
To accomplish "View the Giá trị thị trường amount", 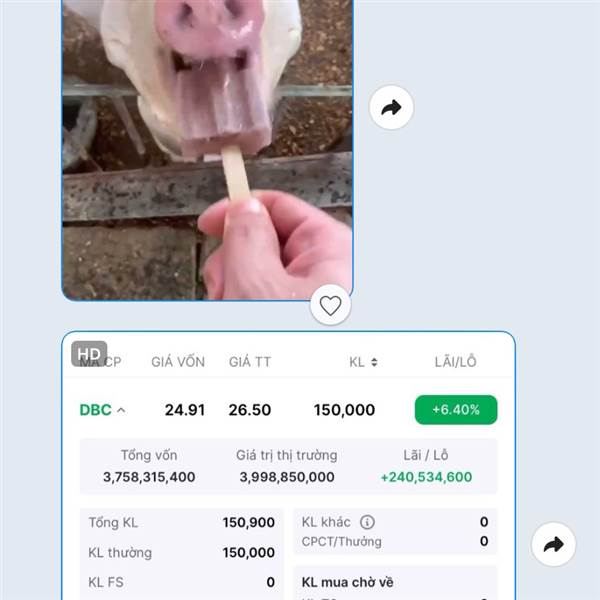I will point(287,477).
